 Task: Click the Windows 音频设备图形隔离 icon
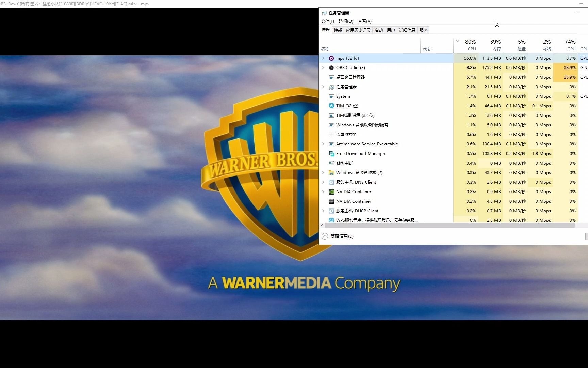coord(331,125)
